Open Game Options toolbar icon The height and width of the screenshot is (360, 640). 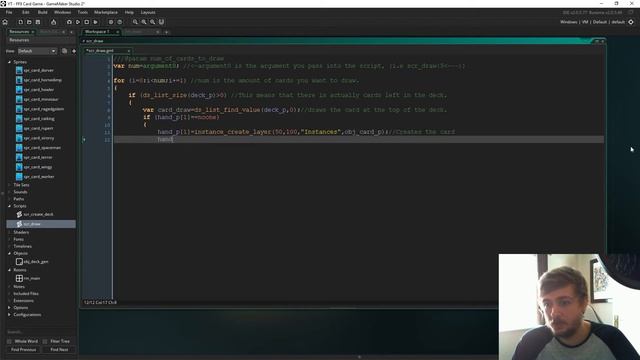[111, 22]
